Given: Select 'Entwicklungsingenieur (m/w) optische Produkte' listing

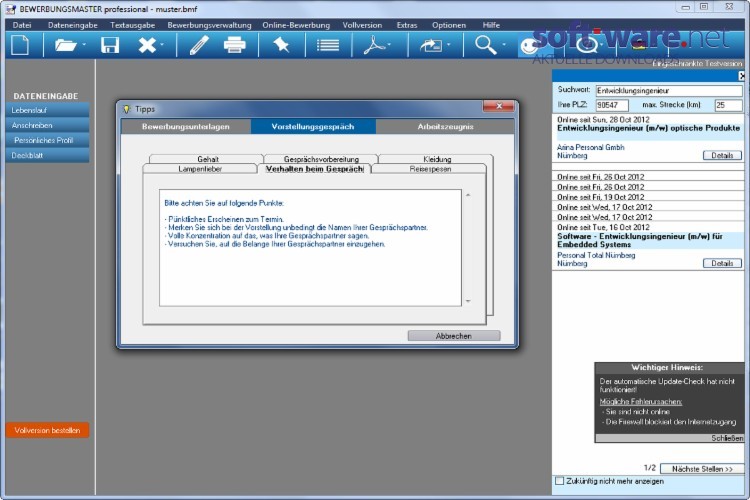Looking at the screenshot, I should 648,128.
